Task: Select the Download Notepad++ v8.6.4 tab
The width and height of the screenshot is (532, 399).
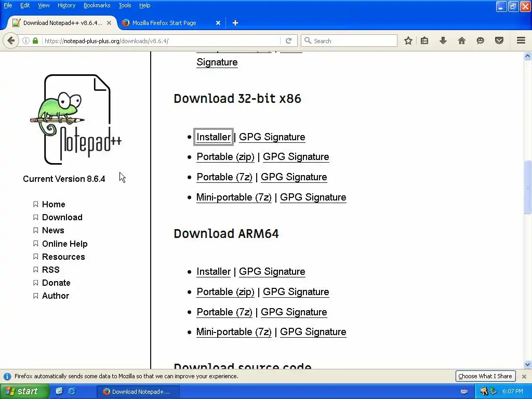Action: 62,23
